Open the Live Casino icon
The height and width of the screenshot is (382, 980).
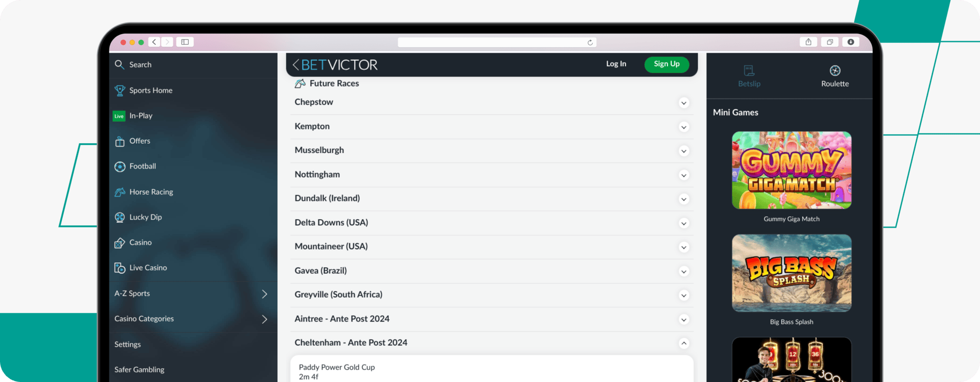coord(120,268)
